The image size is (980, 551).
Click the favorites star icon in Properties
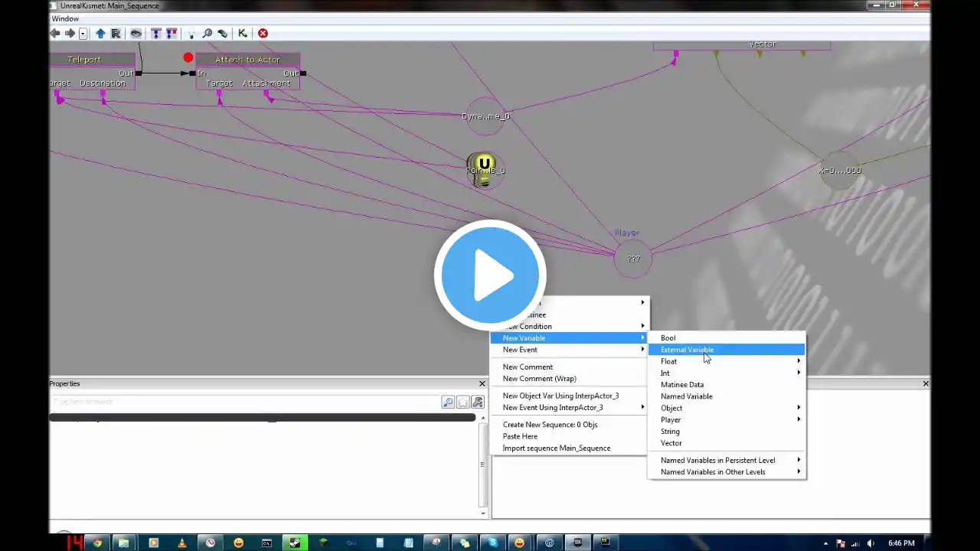(463, 402)
